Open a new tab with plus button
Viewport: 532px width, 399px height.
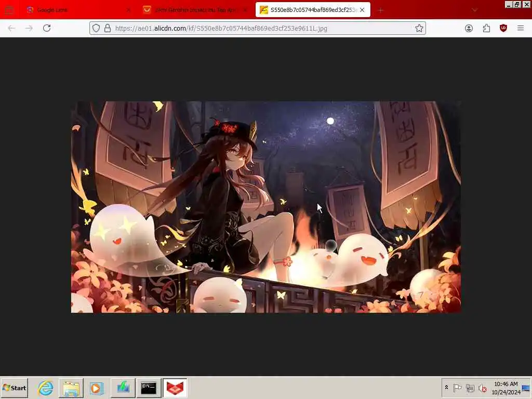click(381, 10)
